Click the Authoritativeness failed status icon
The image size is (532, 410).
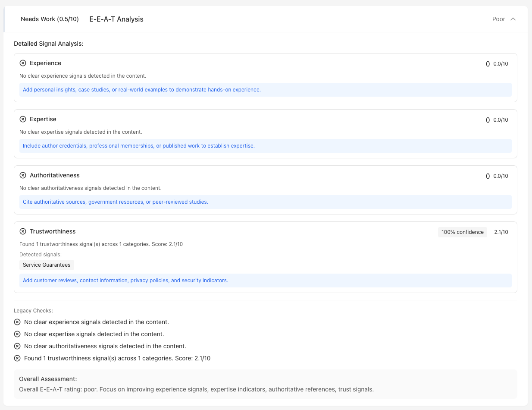click(23, 175)
